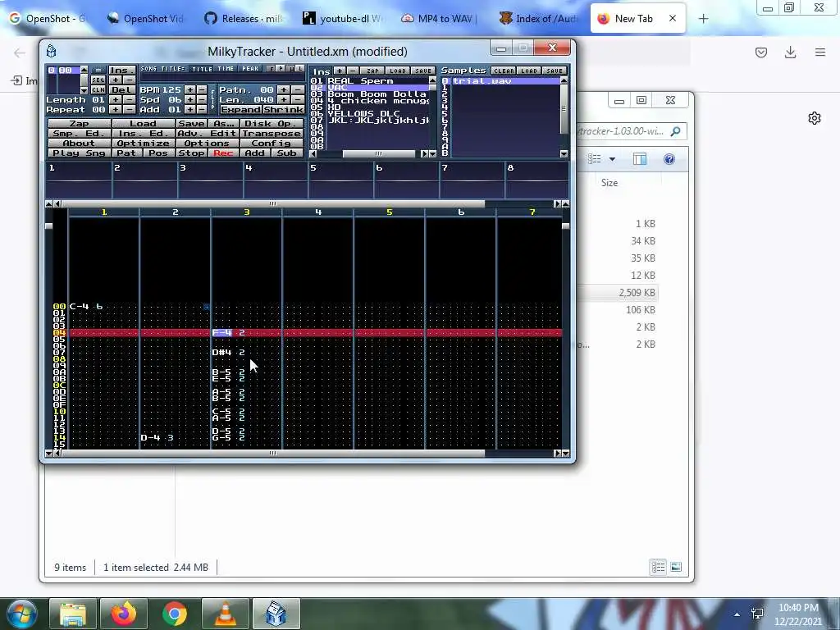This screenshot has height=630, width=840.
Task: Increase BPM with its plus button
Action: point(190,89)
